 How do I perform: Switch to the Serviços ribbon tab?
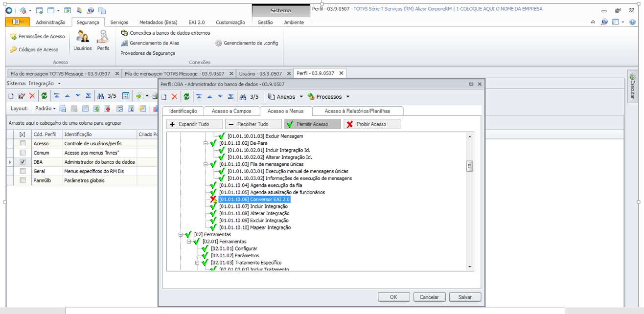coord(119,22)
